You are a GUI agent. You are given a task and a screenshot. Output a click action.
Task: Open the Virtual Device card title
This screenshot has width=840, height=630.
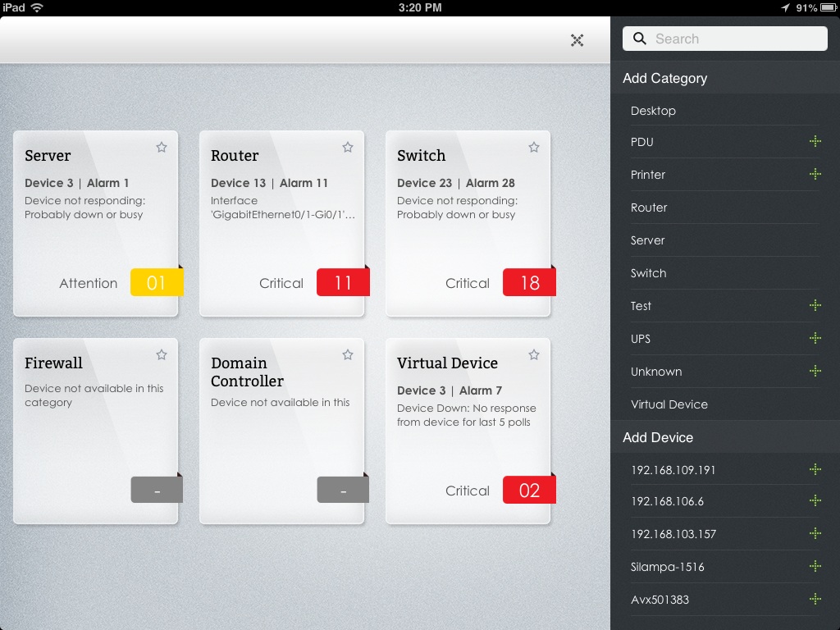pyautogui.click(x=447, y=363)
